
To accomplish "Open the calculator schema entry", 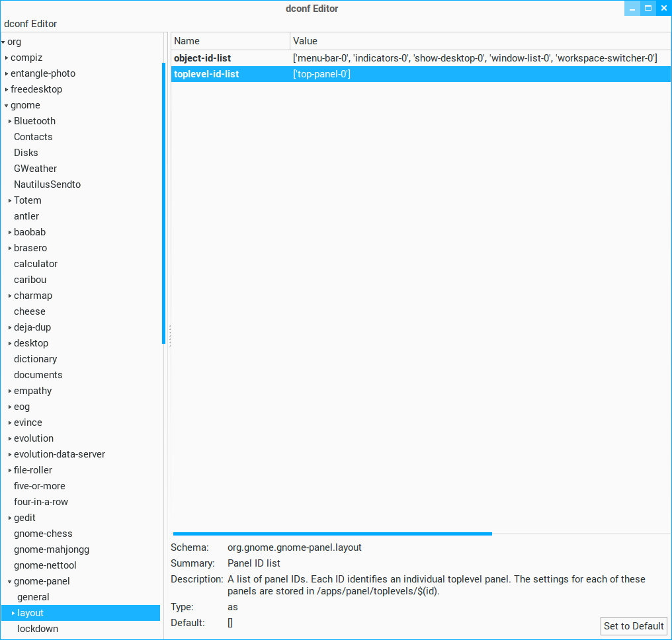I will [x=36, y=264].
